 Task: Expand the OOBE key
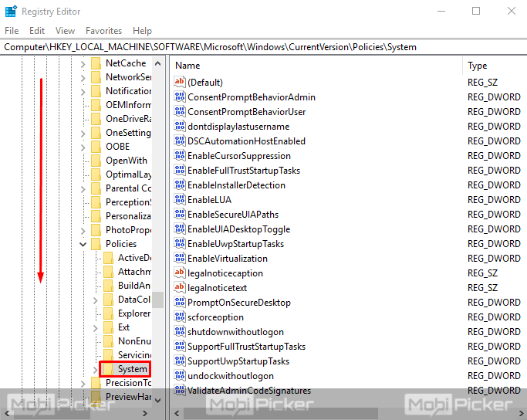coord(83,147)
